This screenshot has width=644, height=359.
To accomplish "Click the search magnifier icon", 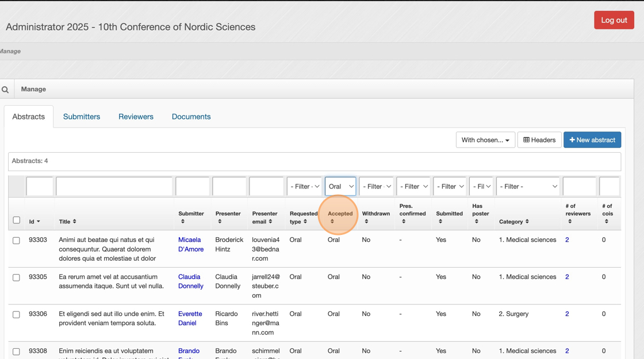I will [x=5, y=90].
